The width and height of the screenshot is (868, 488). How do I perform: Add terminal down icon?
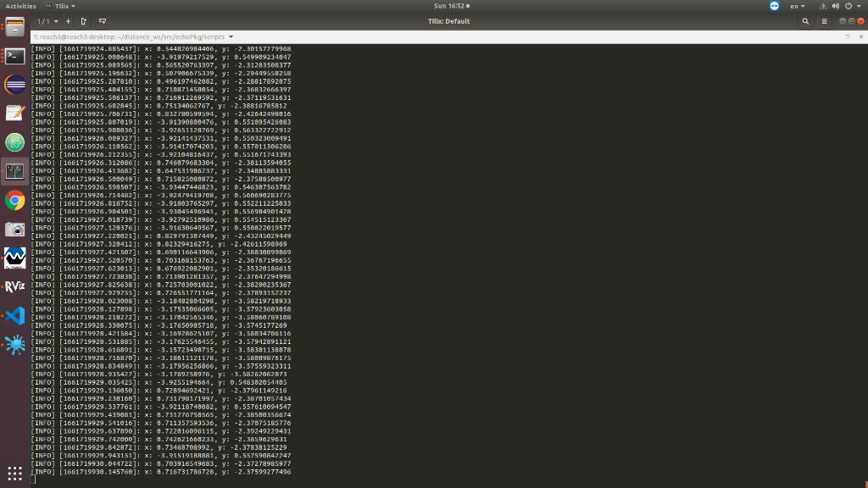(x=103, y=21)
